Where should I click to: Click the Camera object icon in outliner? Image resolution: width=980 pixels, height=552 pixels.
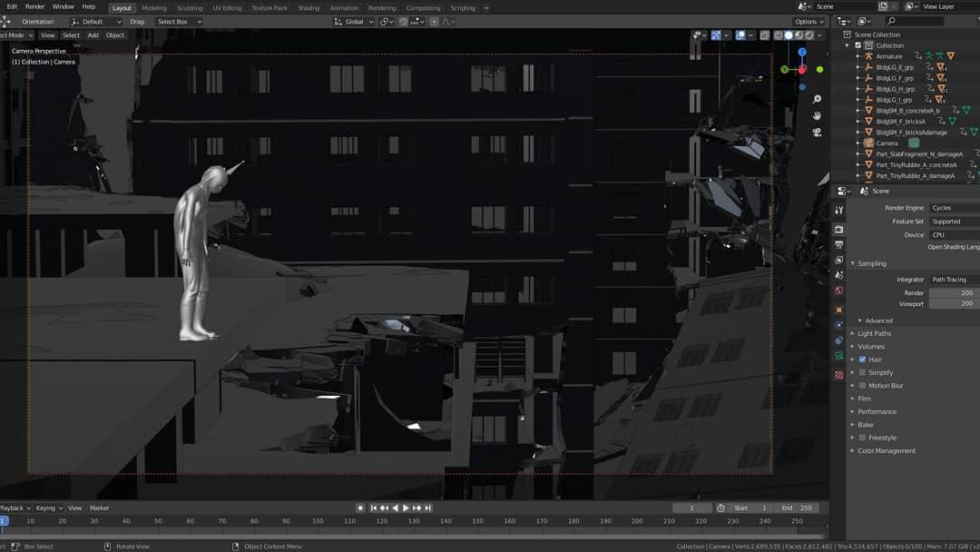(868, 143)
